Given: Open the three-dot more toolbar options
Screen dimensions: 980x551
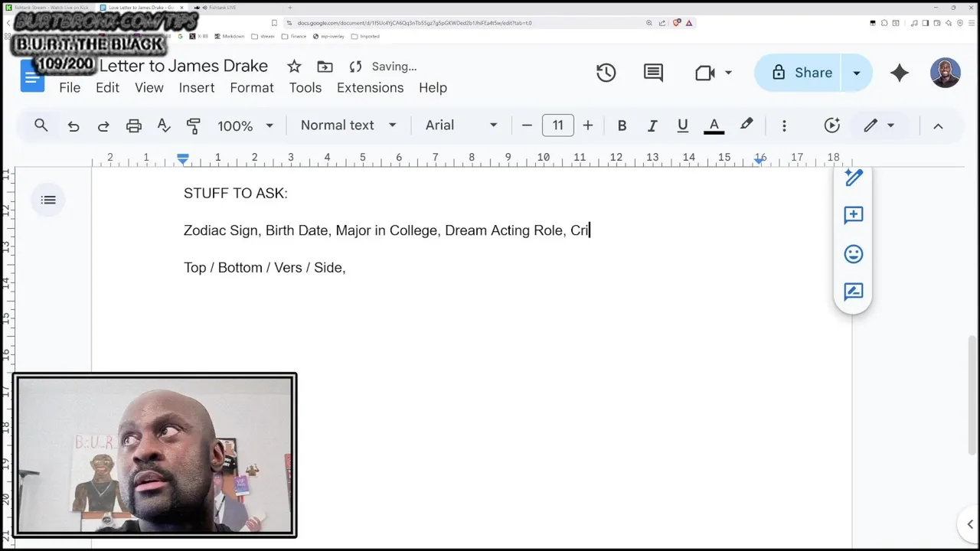Looking at the screenshot, I should click(x=784, y=126).
